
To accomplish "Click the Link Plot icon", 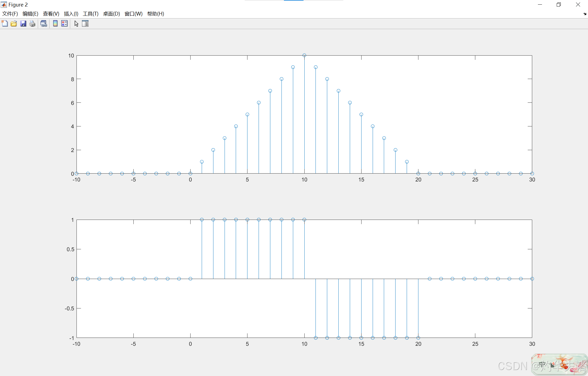I will click(x=44, y=24).
